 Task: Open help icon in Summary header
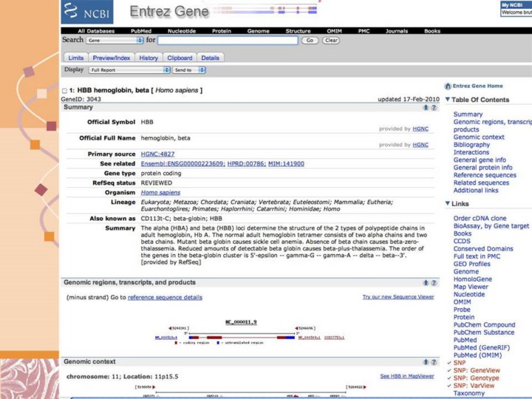[x=434, y=107]
